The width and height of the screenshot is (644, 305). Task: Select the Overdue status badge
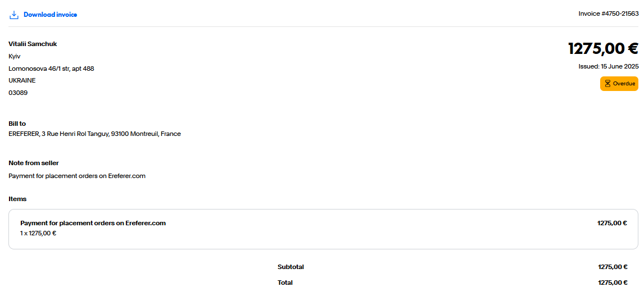click(x=619, y=84)
